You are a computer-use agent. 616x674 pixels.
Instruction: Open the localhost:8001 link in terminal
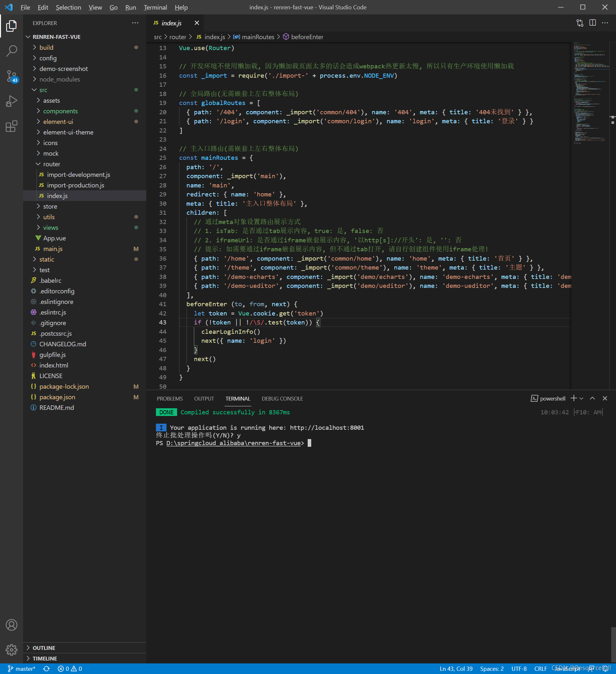click(327, 428)
